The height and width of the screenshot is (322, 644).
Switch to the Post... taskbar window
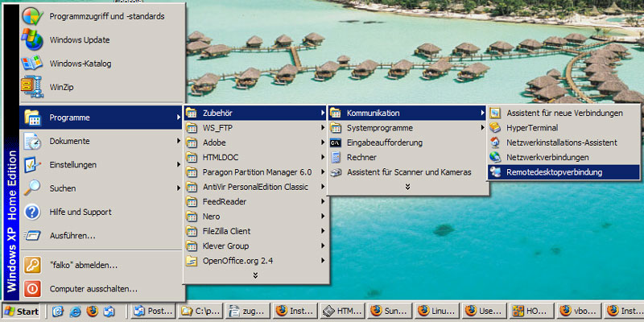pos(154,312)
